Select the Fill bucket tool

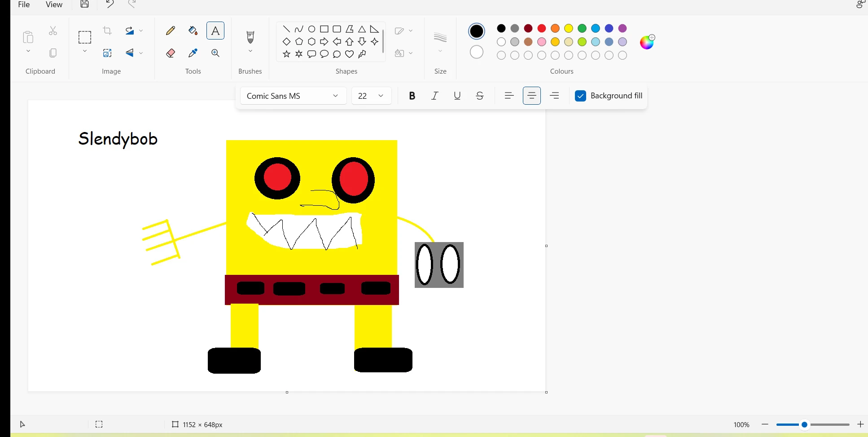click(x=193, y=31)
